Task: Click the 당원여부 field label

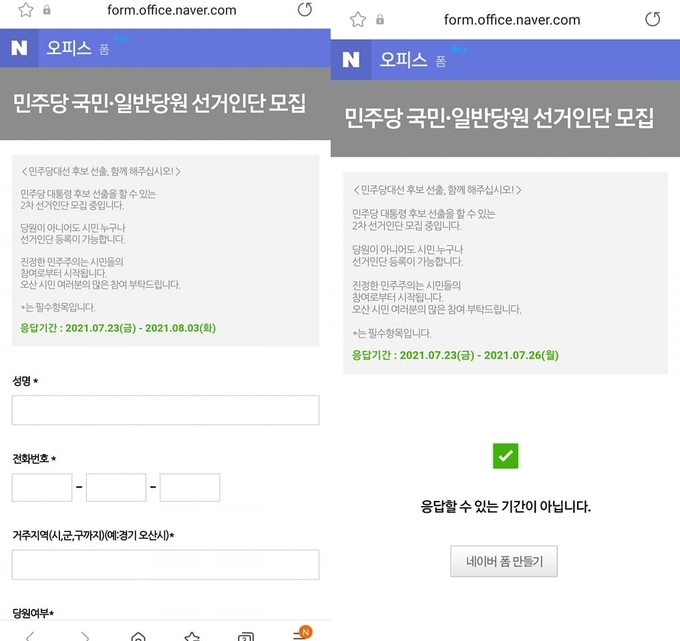Action: click(33, 613)
